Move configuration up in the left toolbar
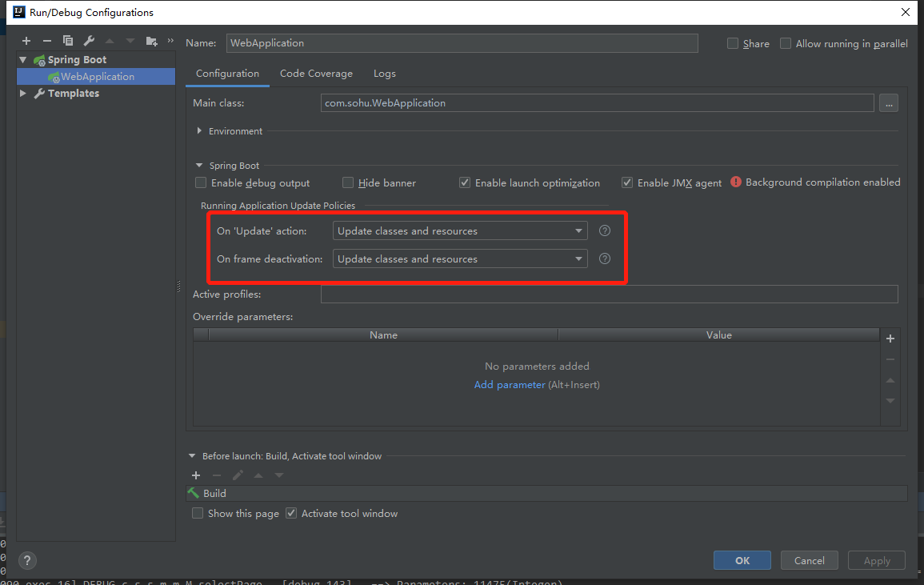The image size is (924, 585). (110, 41)
